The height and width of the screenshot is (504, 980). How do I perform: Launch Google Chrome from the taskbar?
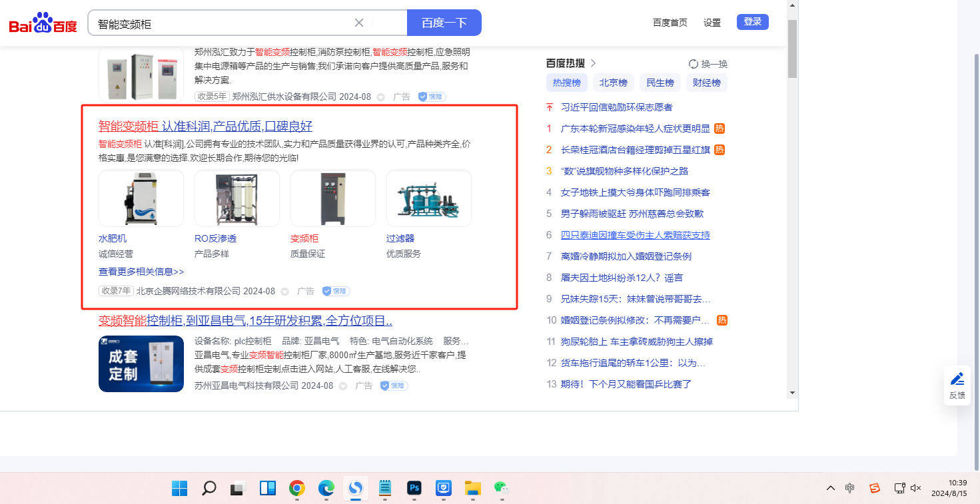click(x=297, y=488)
